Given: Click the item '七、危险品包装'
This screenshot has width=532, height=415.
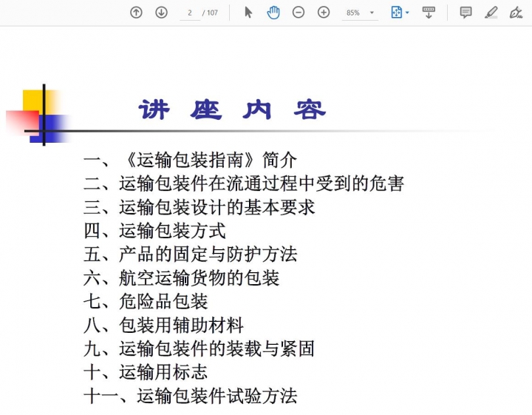Looking at the screenshot, I should coord(146,301).
